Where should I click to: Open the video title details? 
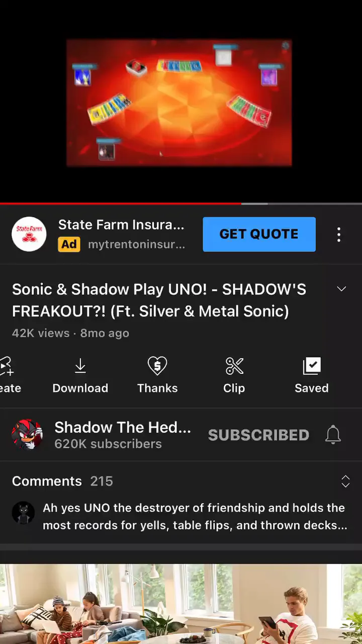[159, 300]
